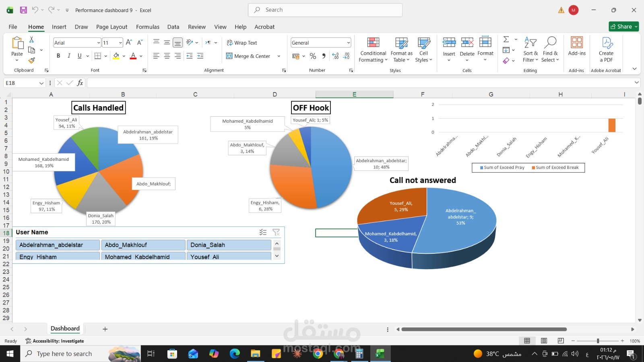Toggle Bold formatting
The height and width of the screenshot is (362, 644).
click(58, 56)
